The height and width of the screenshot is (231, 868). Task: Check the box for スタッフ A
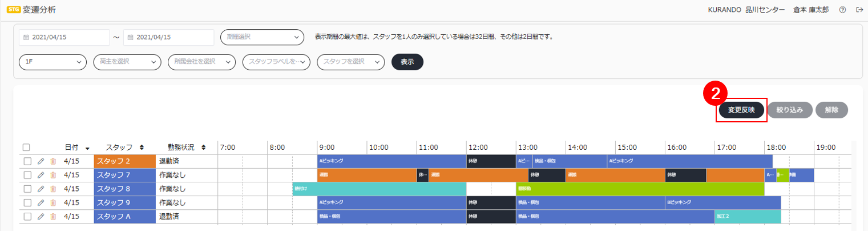(x=27, y=216)
